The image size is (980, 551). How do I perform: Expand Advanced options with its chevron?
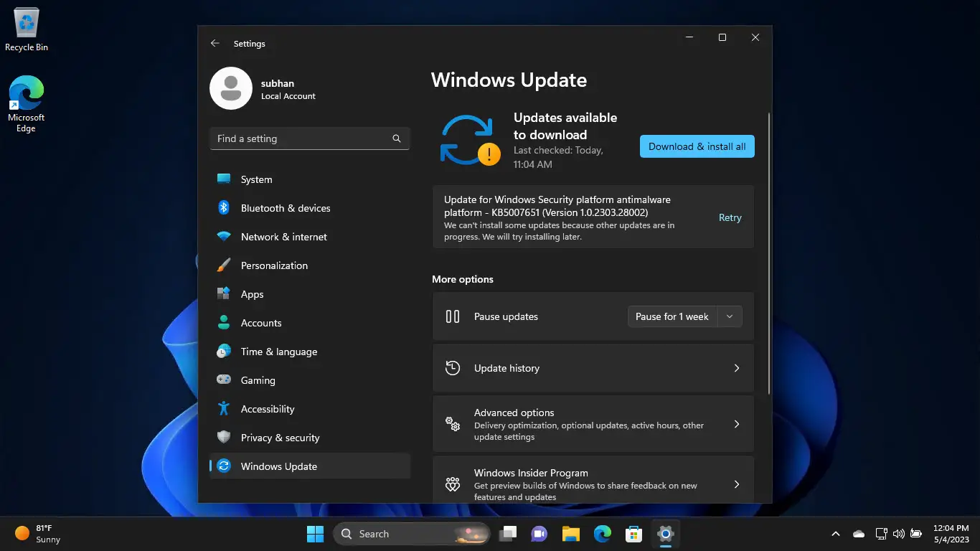737,424
